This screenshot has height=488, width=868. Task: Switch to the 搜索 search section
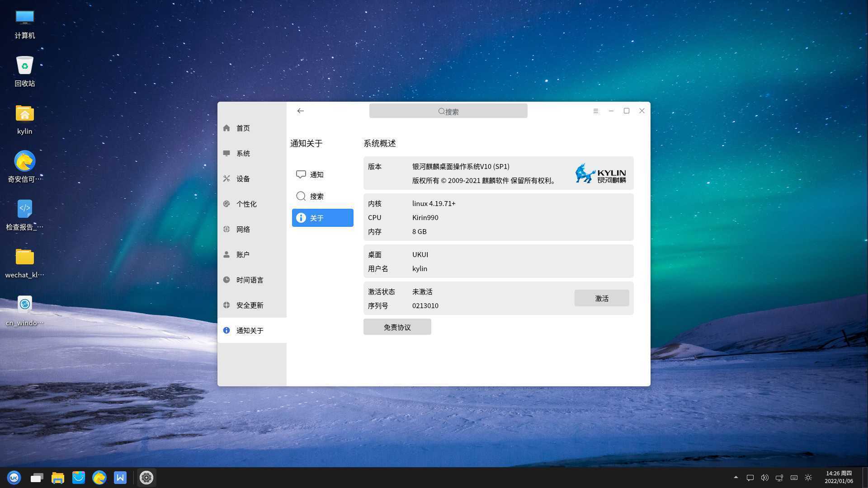(316, 196)
